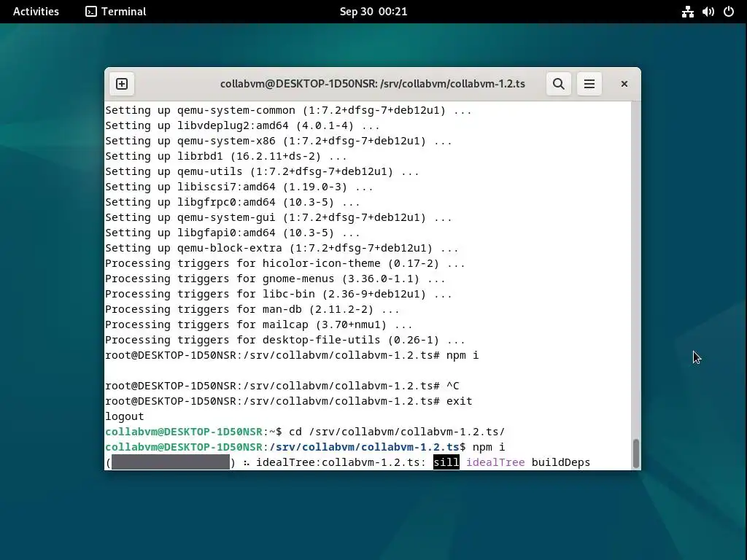The image size is (747, 560).
Task: Open a new terminal tab
Action: (x=122, y=84)
